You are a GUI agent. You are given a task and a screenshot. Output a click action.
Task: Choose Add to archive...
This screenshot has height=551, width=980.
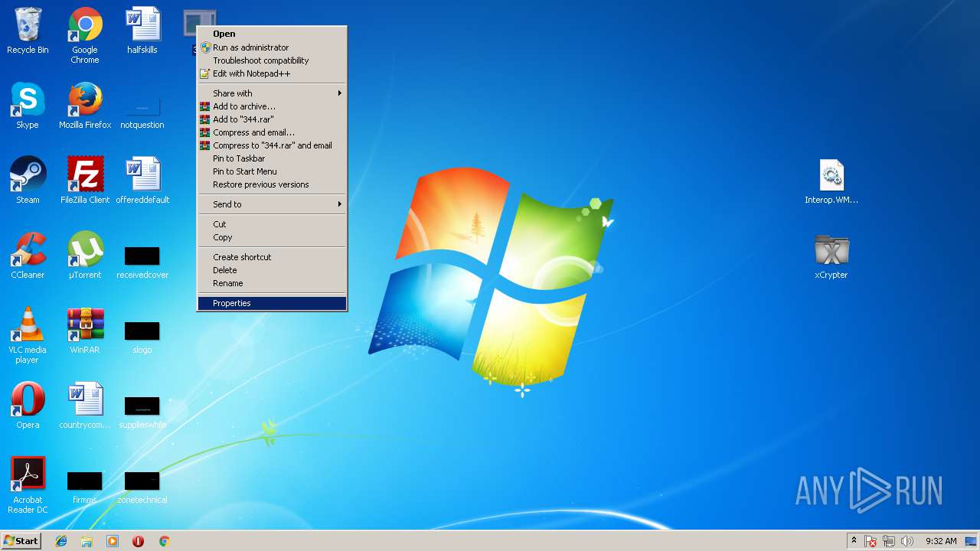[x=272, y=106]
